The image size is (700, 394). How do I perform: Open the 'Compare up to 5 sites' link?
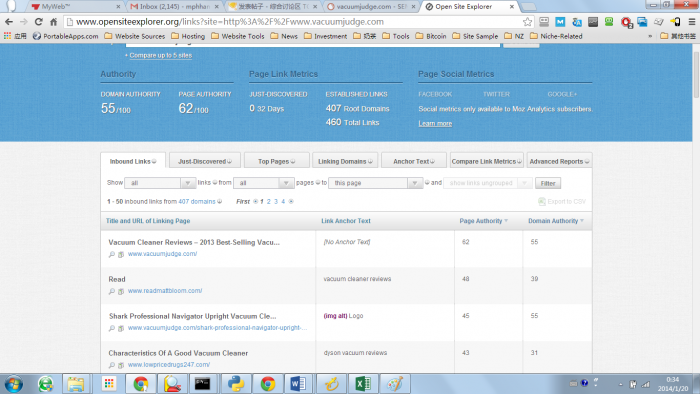point(161,55)
